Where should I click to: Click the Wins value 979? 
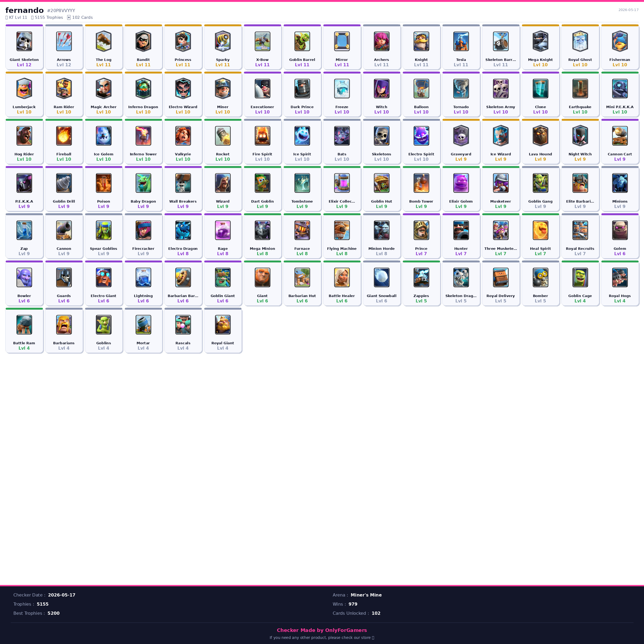click(x=353, y=604)
